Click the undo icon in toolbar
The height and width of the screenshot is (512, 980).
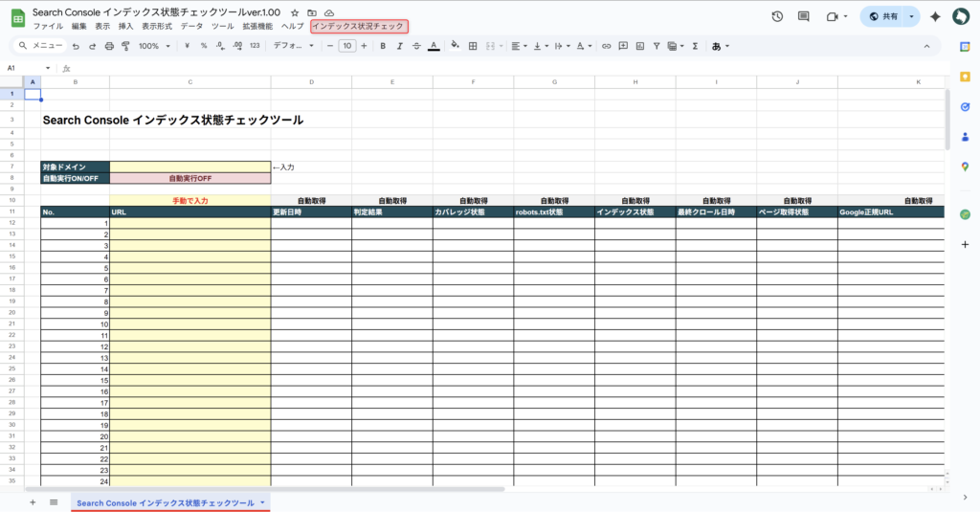pos(75,46)
